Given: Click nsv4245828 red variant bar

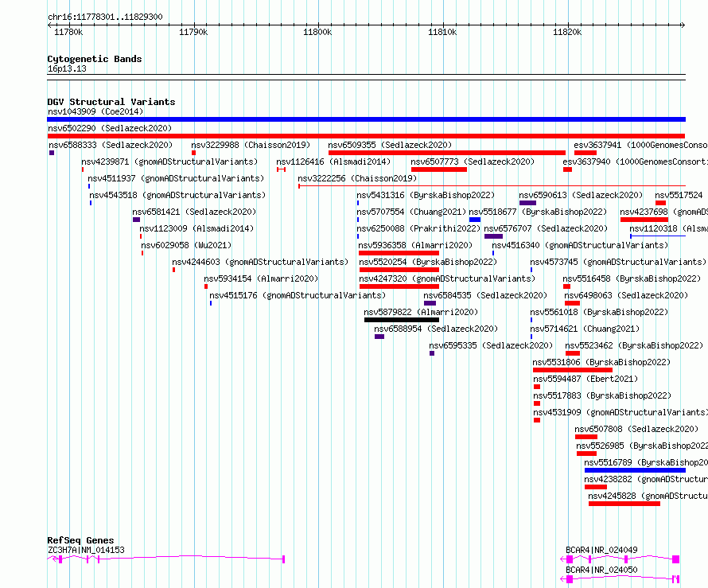Looking at the screenshot, I should pos(624,504).
